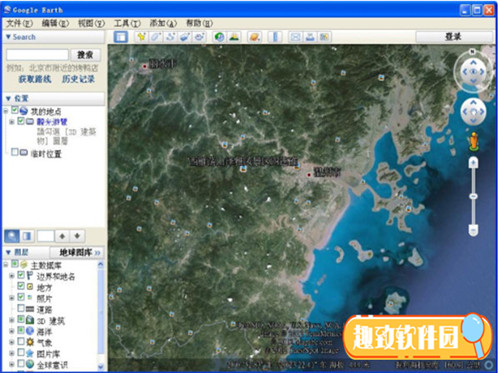Open the ruler measuring tool

275,37
